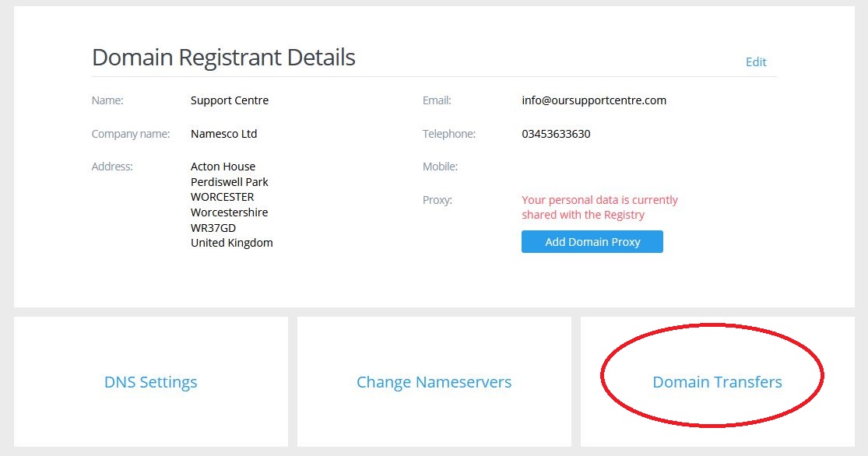This screenshot has height=456, width=868.
Task: Click the Add Domain Proxy button
Action: pyautogui.click(x=592, y=242)
